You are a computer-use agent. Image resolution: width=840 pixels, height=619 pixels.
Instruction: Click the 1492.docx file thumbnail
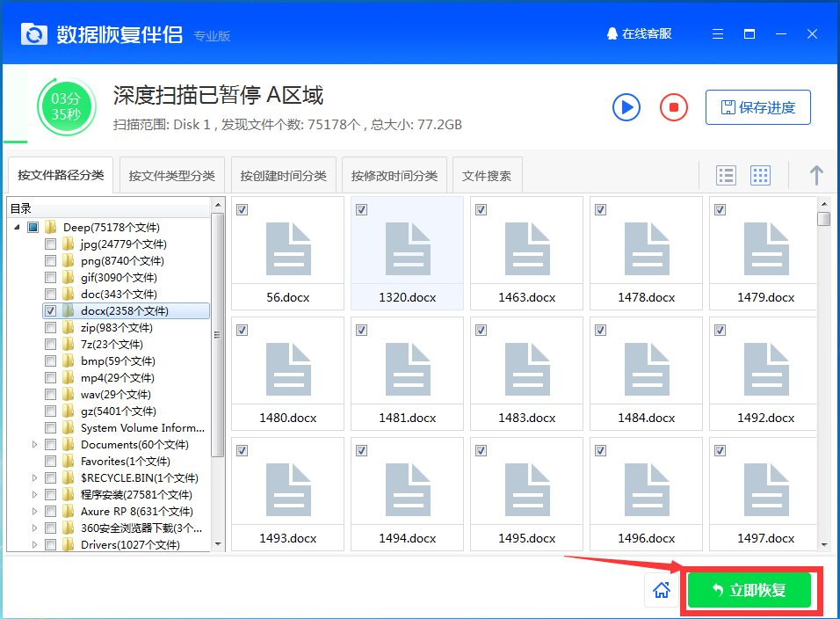(764, 374)
